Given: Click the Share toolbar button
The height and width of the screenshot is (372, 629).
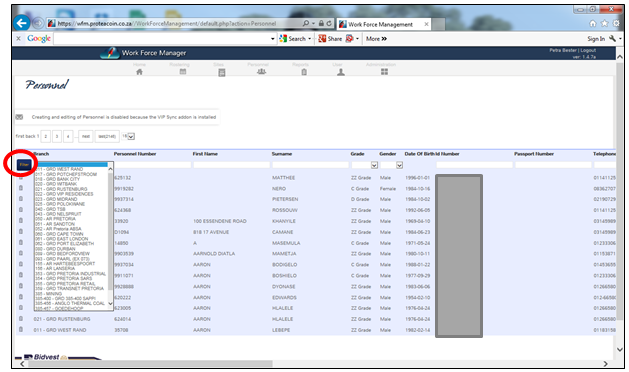Looking at the screenshot, I should tap(330, 39).
